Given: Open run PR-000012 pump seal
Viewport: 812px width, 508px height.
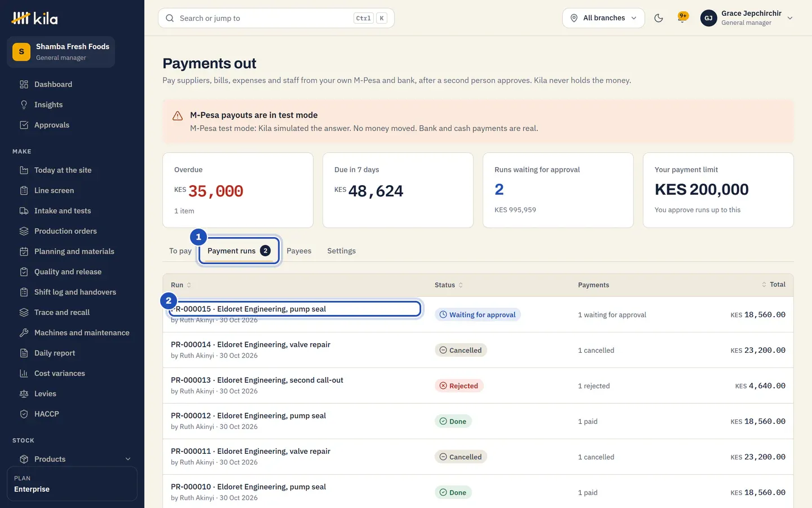Looking at the screenshot, I should coord(248,415).
